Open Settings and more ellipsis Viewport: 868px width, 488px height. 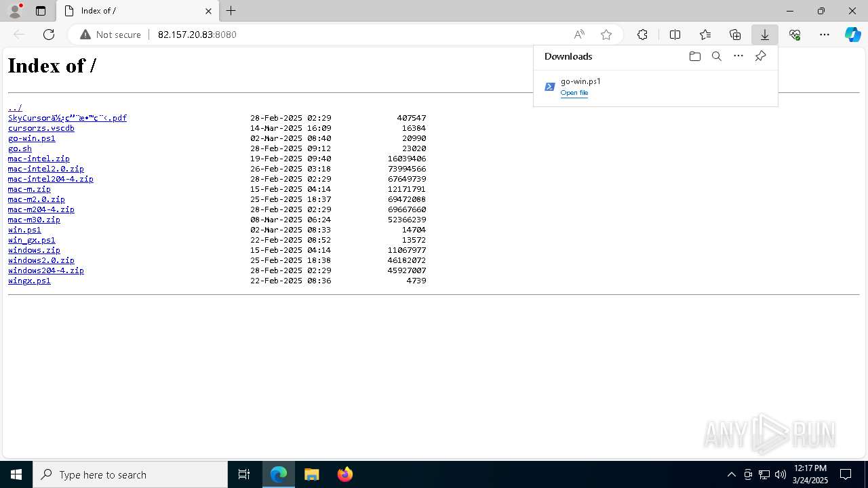click(825, 35)
